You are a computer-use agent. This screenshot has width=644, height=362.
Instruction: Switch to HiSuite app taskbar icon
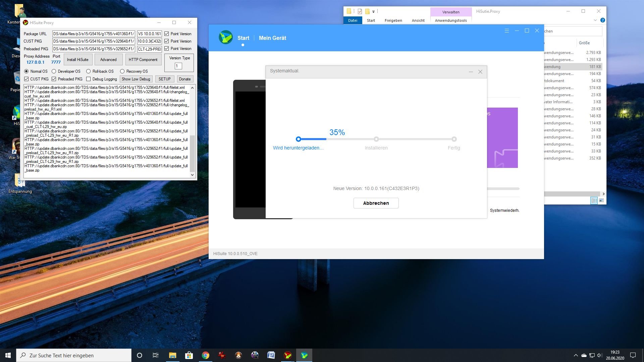(304, 355)
